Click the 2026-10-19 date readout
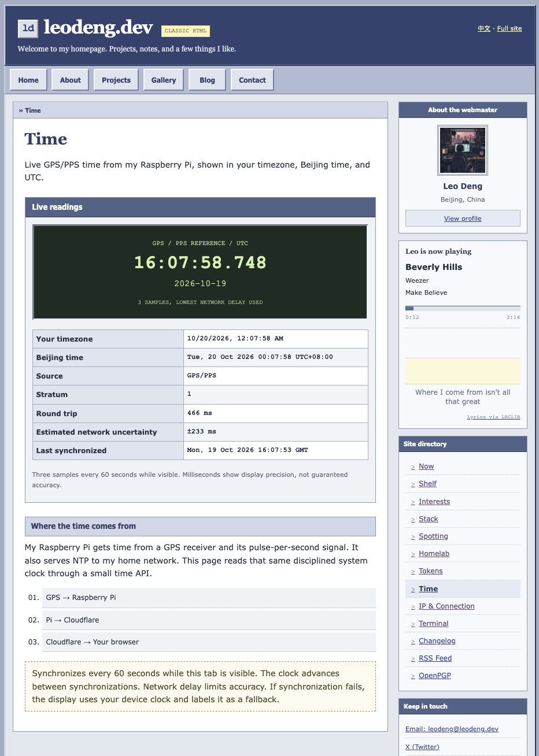The width and height of the screenshot is (539, 756). 200,283
